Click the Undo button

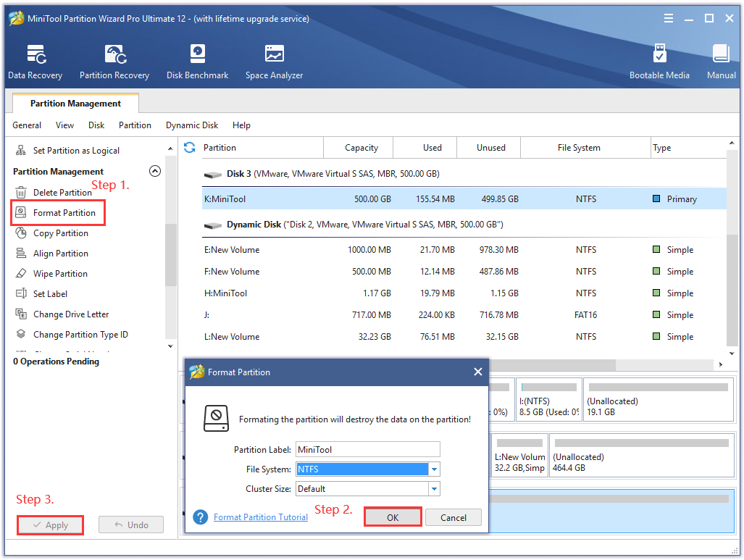coord(131,525)
